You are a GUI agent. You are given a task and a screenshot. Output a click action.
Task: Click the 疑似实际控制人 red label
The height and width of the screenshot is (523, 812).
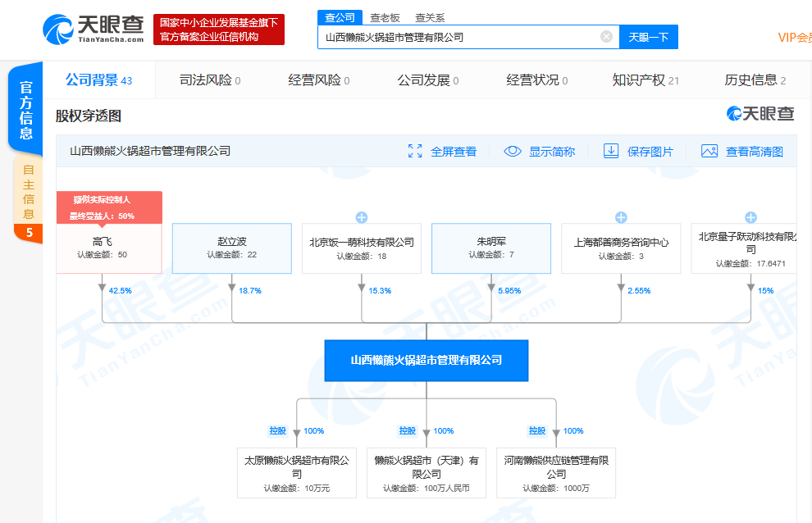(x=102, y=200)
